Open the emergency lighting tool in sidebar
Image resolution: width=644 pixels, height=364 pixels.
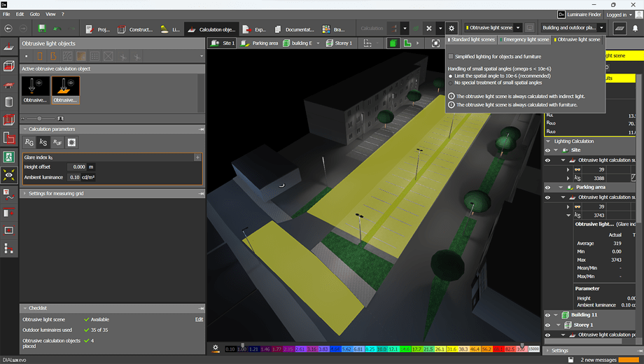pyautogui.click(x=8, y=157)
